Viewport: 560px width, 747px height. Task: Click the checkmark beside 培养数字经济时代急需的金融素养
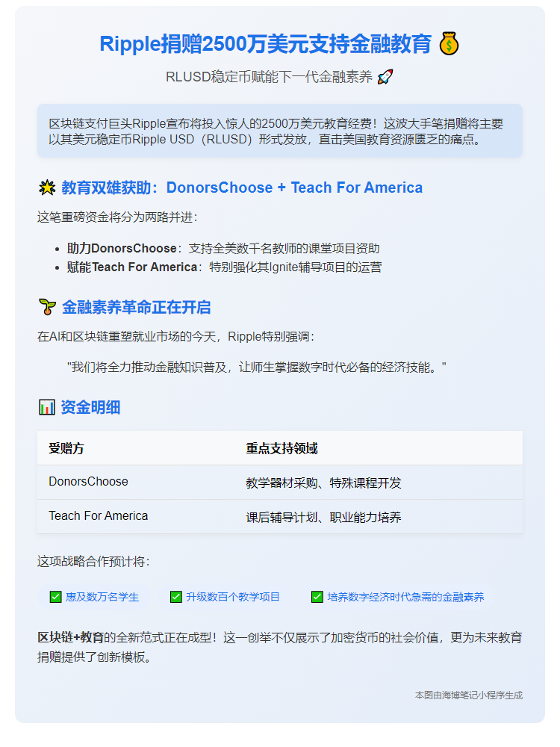pos(317,597)
